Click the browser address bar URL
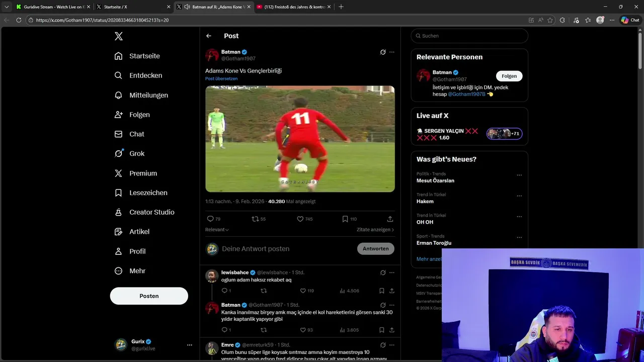 pos(102,20)
